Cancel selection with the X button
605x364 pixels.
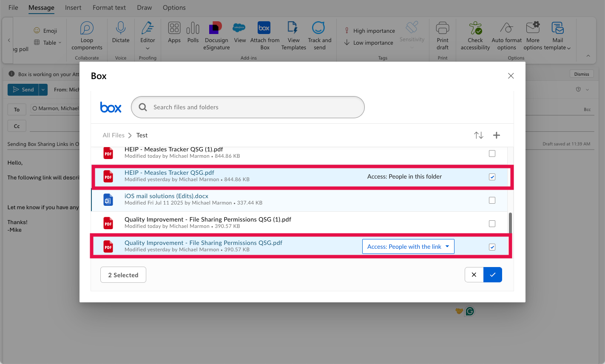pos(474,275)
